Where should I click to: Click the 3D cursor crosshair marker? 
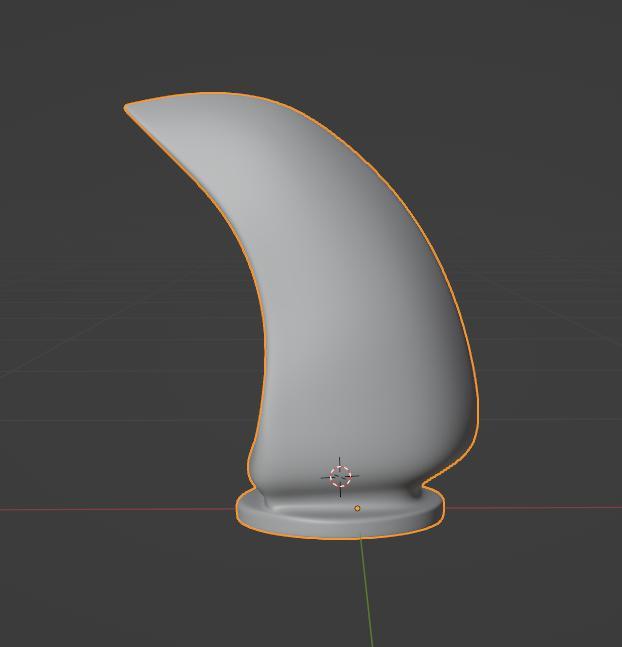point(340,477)
